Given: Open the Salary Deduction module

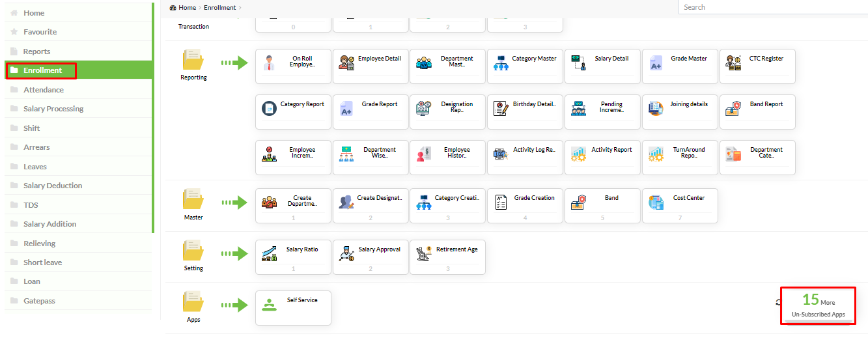Looking at the screenshot, I should tap(79, 186).
